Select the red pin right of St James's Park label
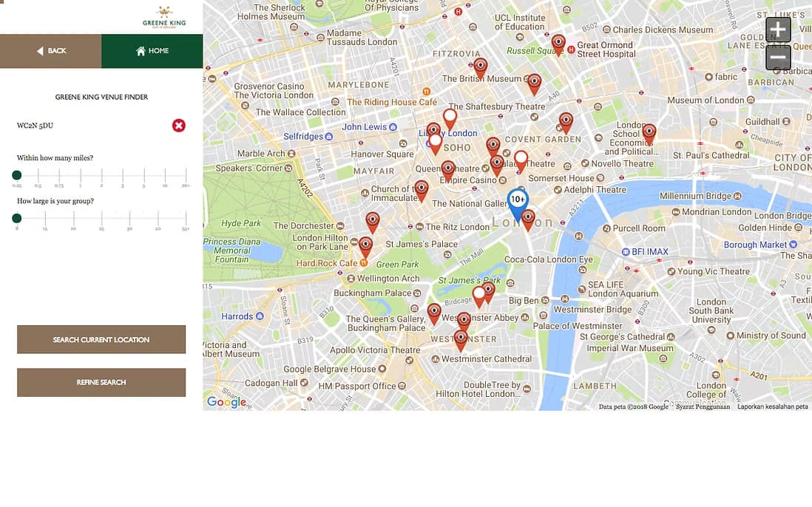 pos(488,293)
